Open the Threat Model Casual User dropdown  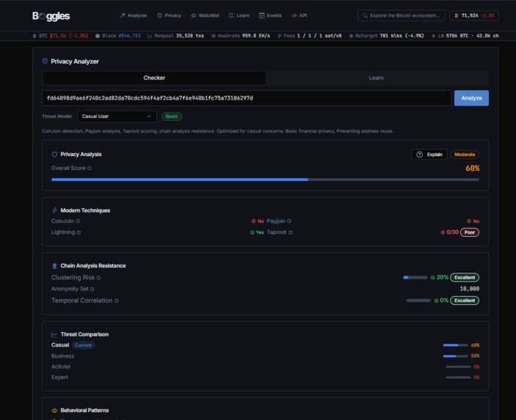(x=117, y=117)
